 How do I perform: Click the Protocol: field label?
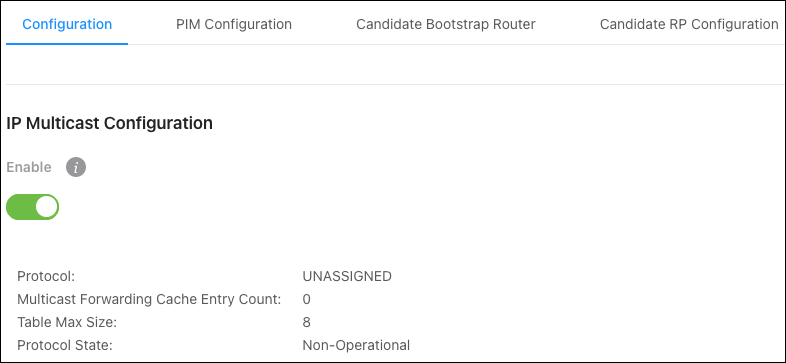tap(46, 276)
